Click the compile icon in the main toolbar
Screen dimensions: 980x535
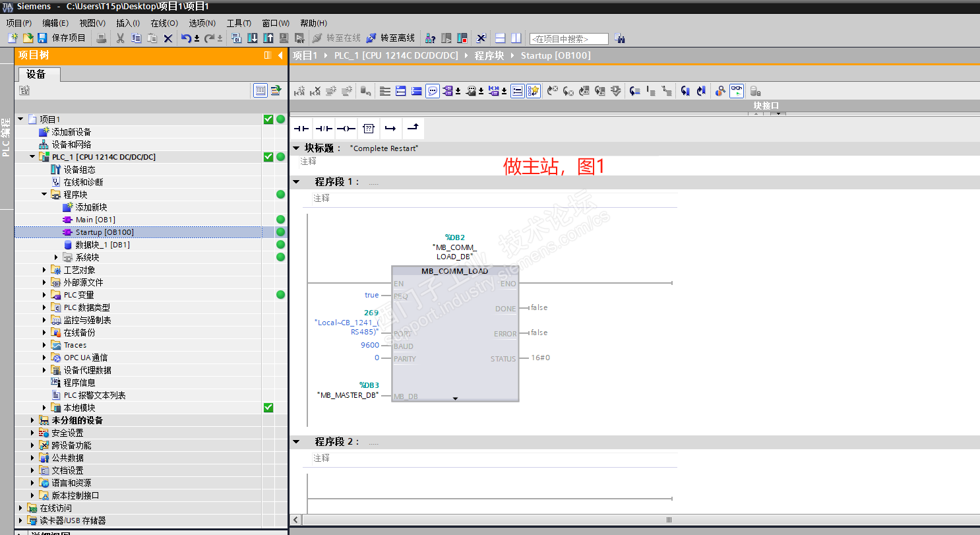coord(236,38)
